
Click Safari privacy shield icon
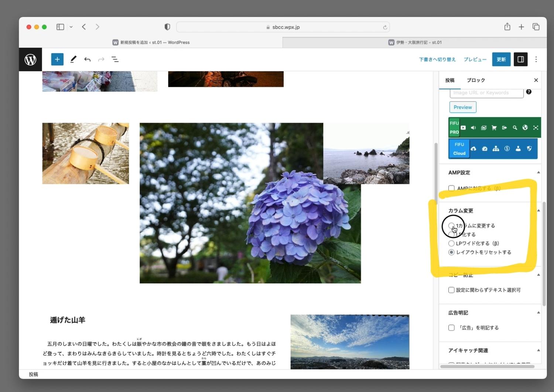[x=167, y=27]
